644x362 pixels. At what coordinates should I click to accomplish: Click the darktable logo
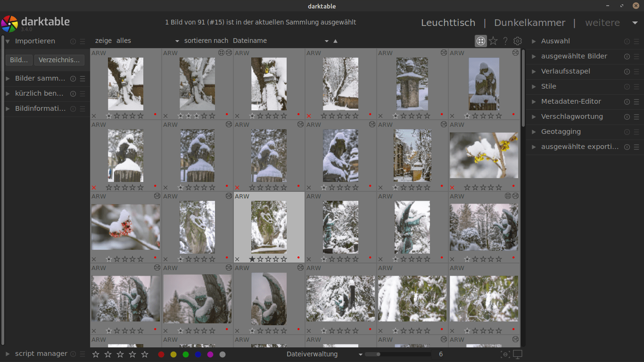point(9,24)
